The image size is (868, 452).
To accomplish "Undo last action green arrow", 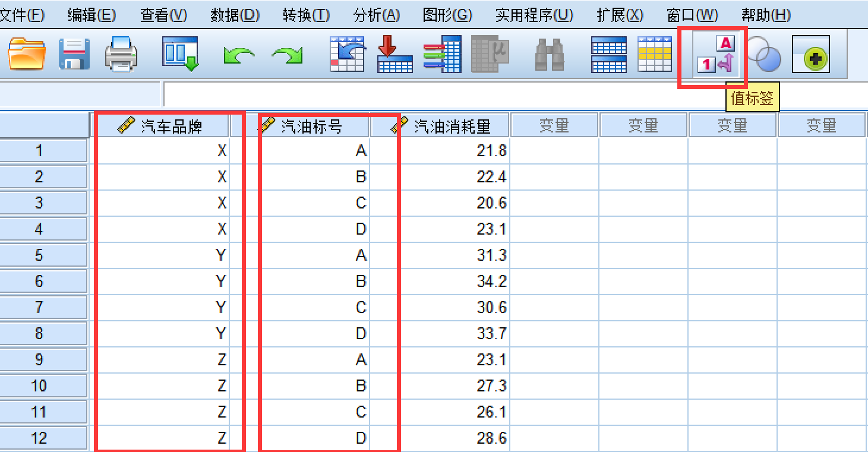I will tap(239, 56).
